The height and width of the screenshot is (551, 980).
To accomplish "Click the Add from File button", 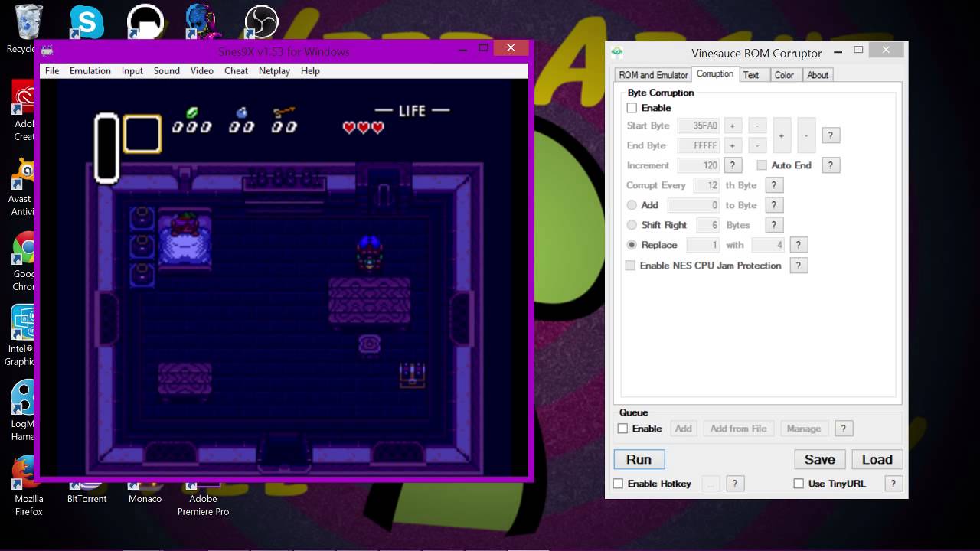I will (738, 429).
